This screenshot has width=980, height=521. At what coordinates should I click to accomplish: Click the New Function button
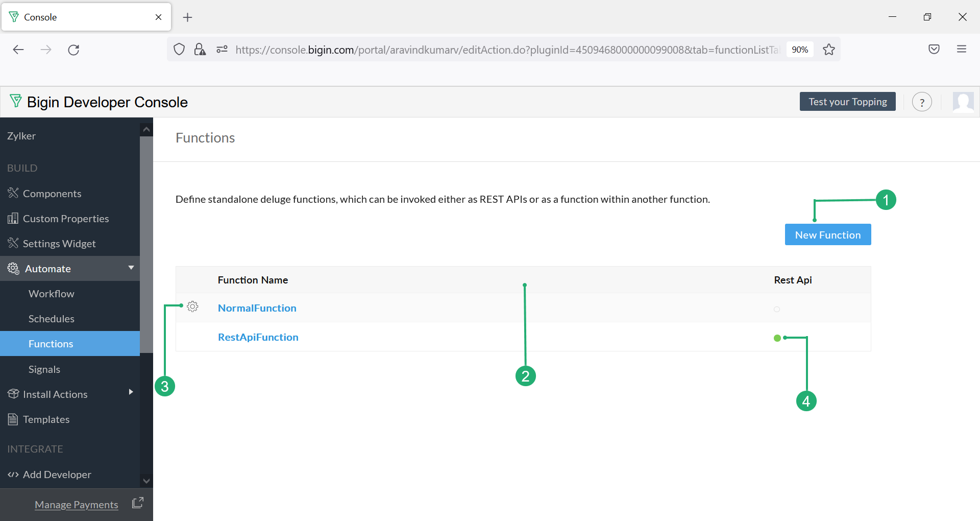pyautogui.click(x=827, y=234)
